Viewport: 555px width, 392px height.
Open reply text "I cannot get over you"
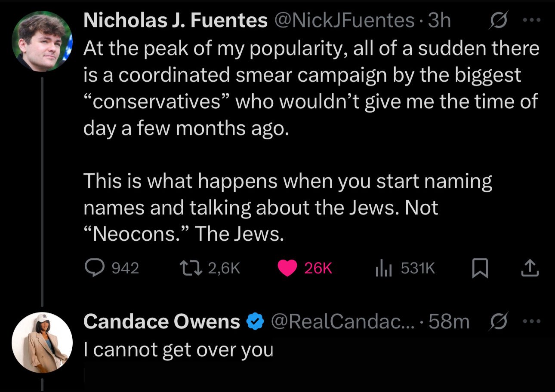pos(178,350)
